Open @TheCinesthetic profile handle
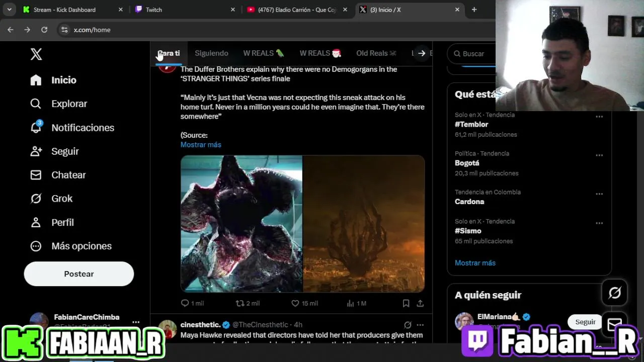Viewport: 644px width, 362px height. (x=260, y=325)
